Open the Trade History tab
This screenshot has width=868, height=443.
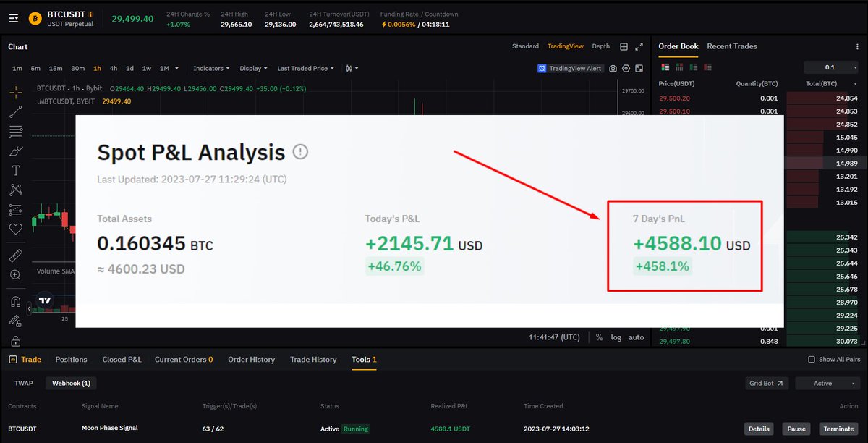click(313, 359)
